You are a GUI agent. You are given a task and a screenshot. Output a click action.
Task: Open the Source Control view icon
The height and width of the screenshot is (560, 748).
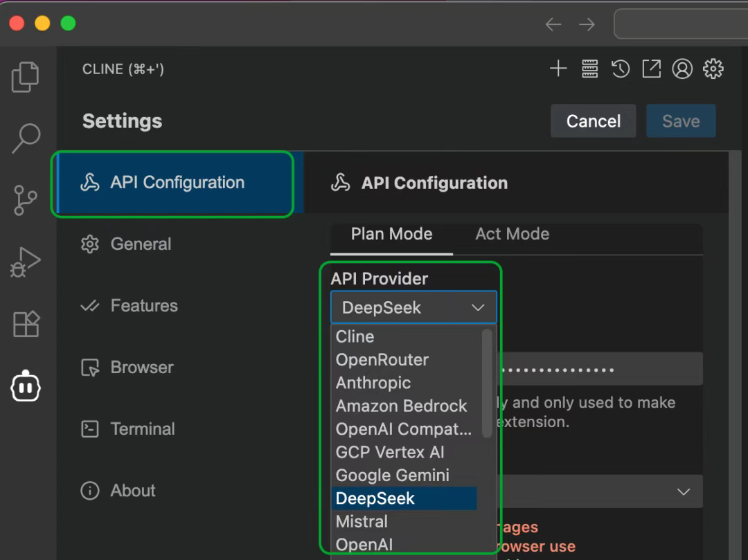(x=26, y=201)
